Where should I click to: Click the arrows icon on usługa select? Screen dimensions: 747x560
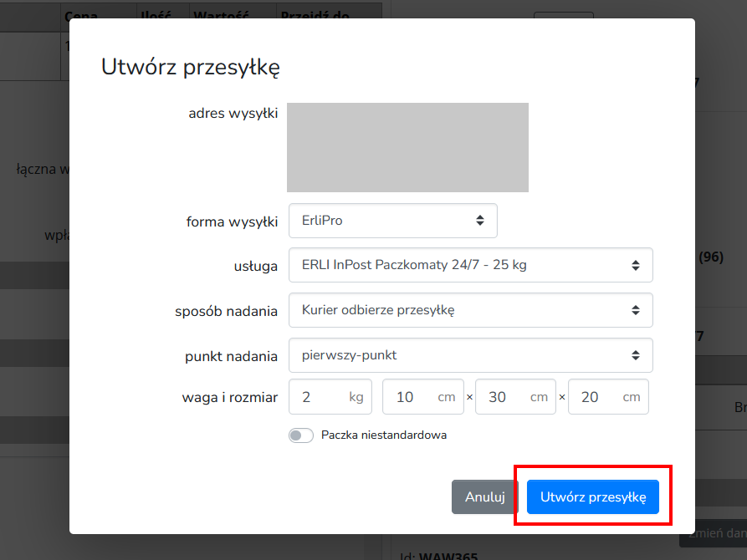point(636,265)
